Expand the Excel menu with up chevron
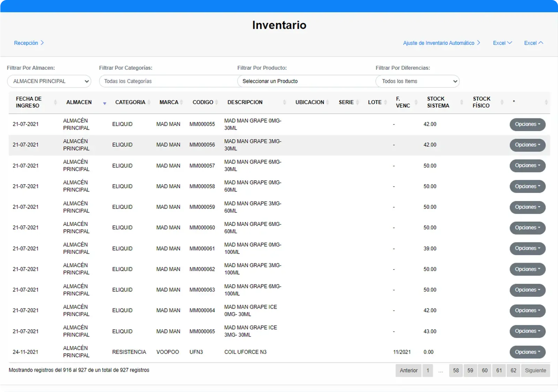 click(533, 43)
